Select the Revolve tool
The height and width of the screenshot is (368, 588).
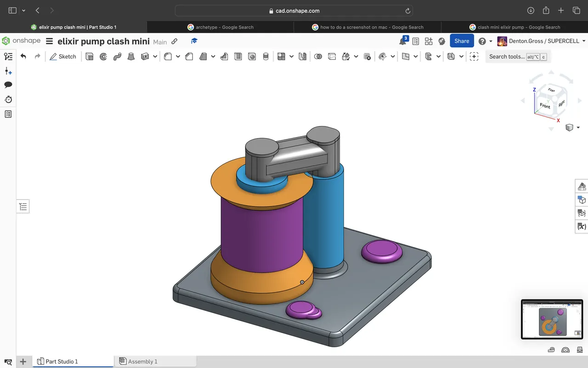pos(103,57)
